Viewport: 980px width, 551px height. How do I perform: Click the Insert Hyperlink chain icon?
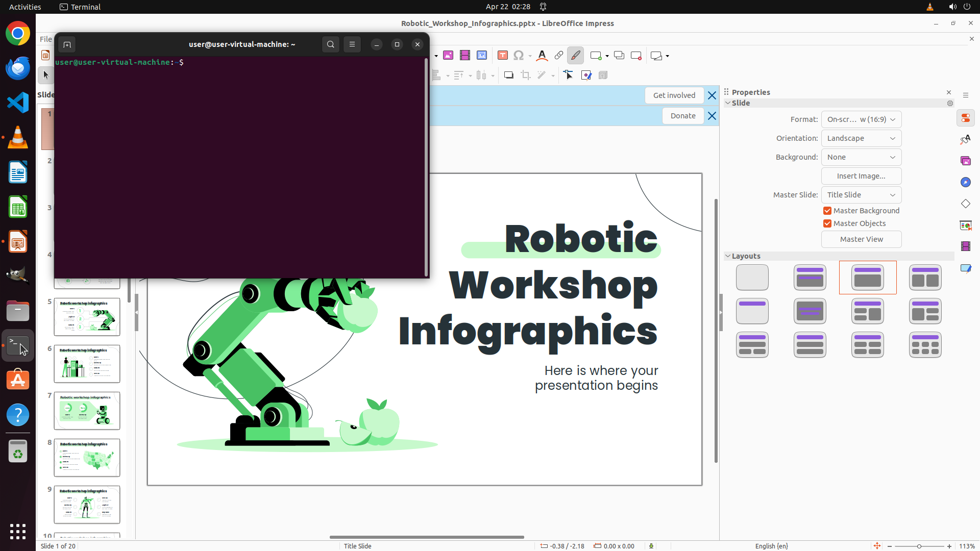click(559, 55)
